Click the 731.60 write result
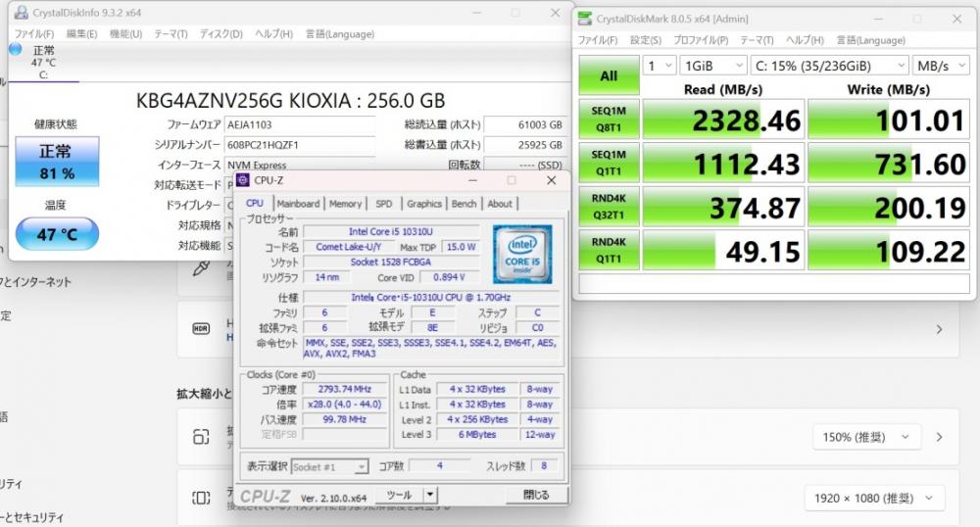980x527 pixels. coord(888,163)
